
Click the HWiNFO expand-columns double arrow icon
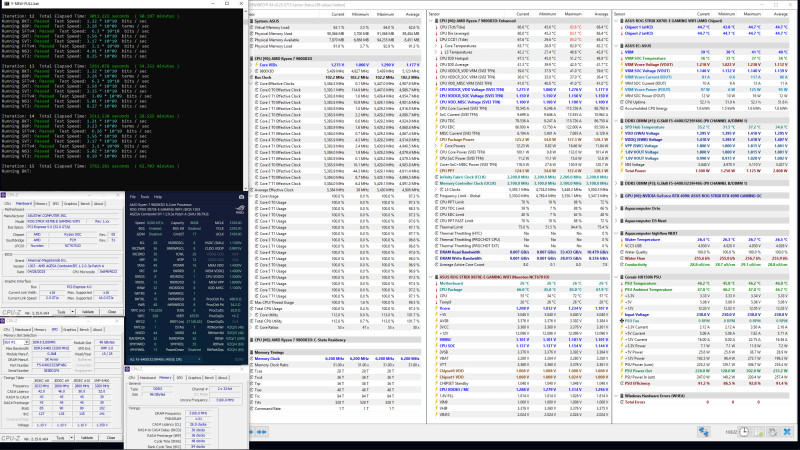(262, 432)
